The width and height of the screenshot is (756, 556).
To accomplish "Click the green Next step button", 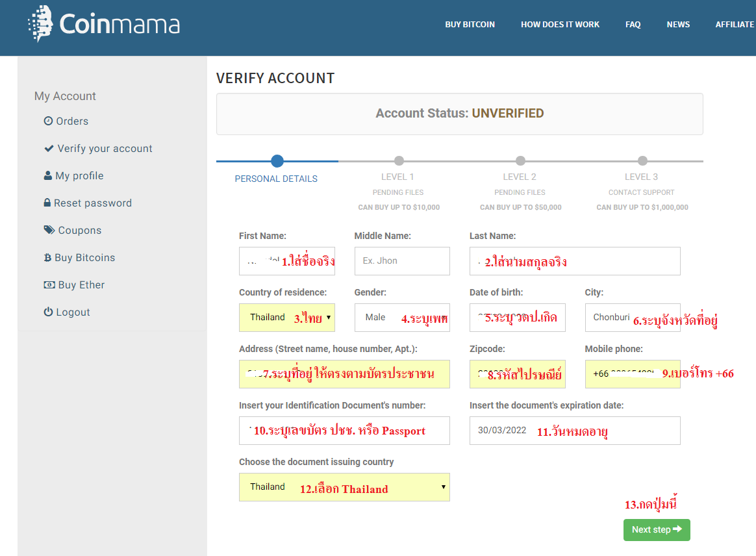I will (x=657, y=529).
